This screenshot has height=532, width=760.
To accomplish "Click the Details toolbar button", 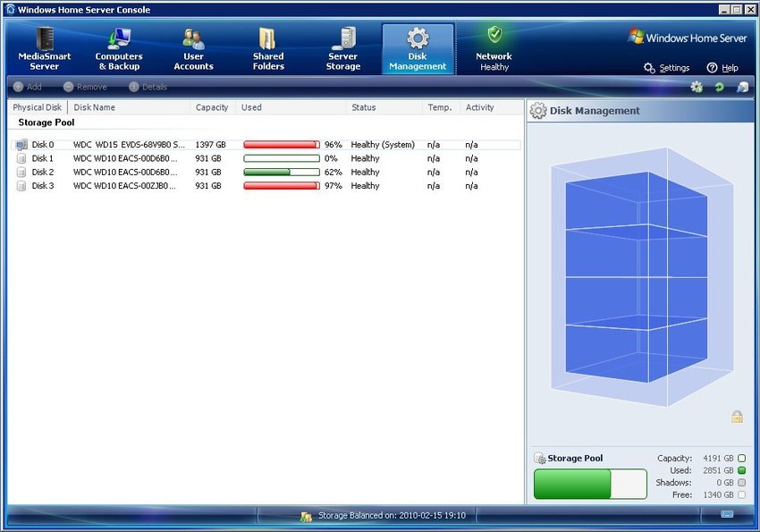I will (x=148, y=87).
